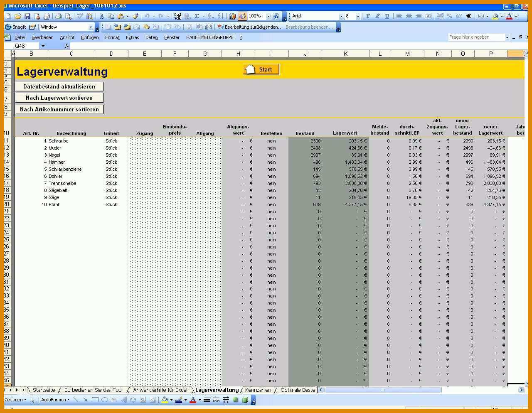
Task: Expand the SnagIt Window profile dropdown
Action: pos(91,27)
